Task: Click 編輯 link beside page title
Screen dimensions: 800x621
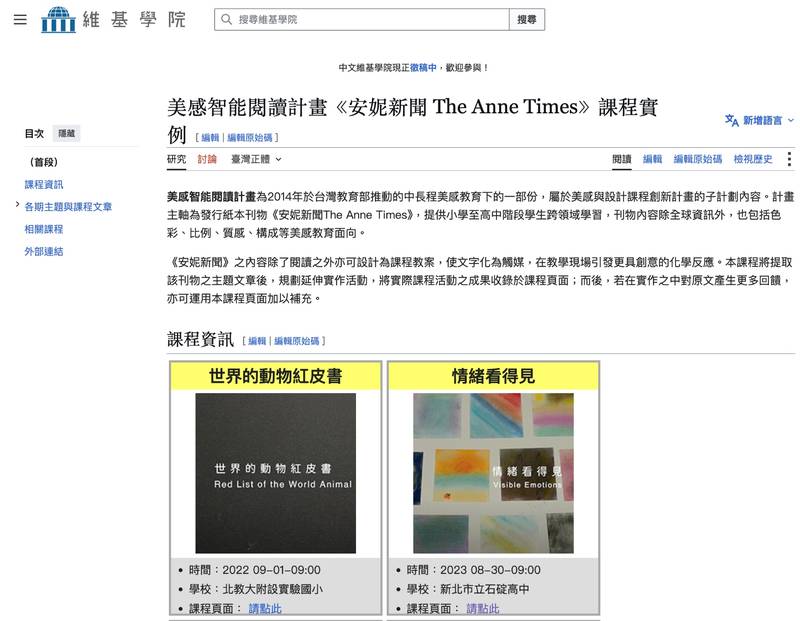Action: pyautogui.click(x=210, y=137)
